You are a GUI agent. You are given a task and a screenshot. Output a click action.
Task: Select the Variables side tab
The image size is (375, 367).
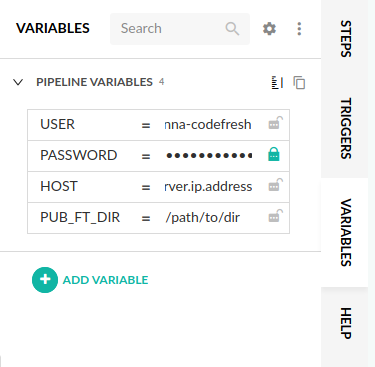point(346,232)
